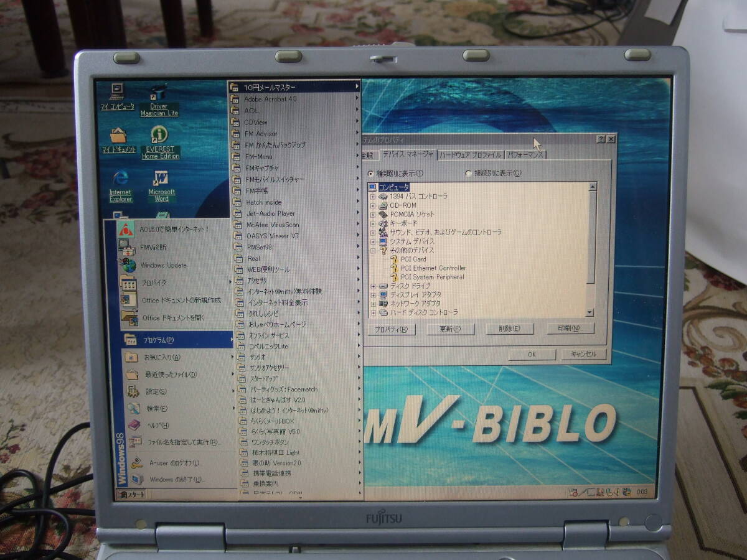Image resolution: width=747 pixels, height=560 pixels.
Task: Click OK in System Properties dialog
Action: 532,355
